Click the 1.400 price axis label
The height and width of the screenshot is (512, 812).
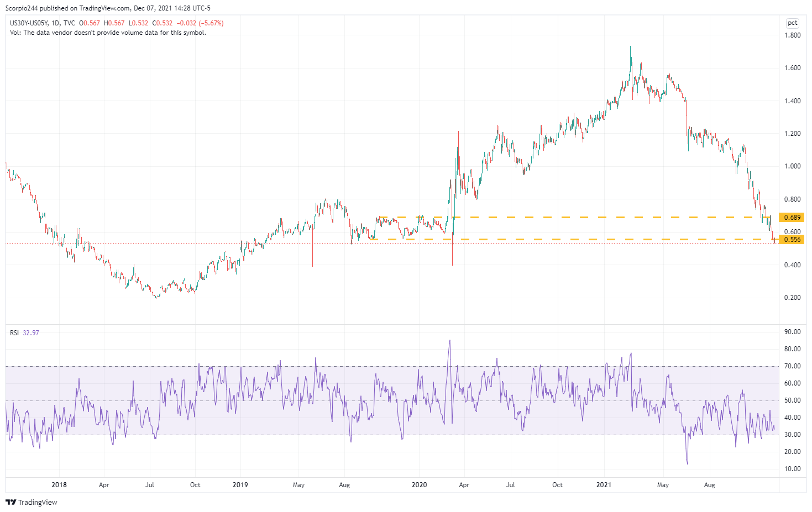[x=792, y=101]
